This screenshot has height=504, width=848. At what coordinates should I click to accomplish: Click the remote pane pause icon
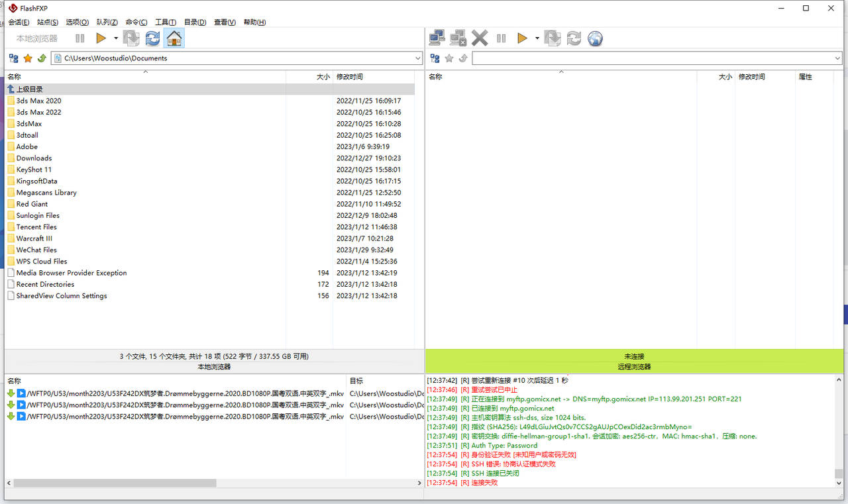click(502, 38)
